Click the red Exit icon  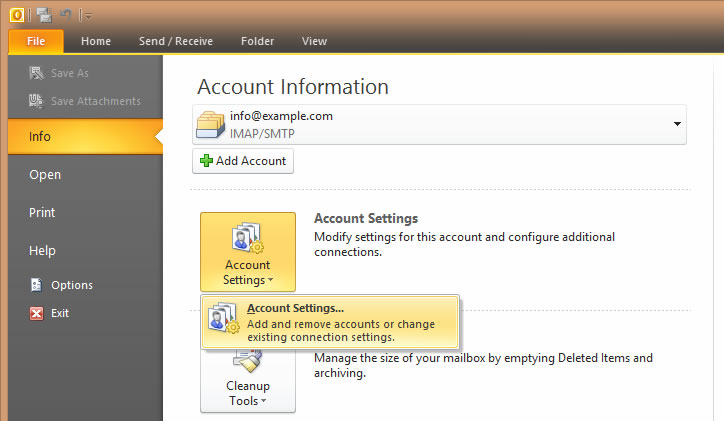click(x=37, y=313)
